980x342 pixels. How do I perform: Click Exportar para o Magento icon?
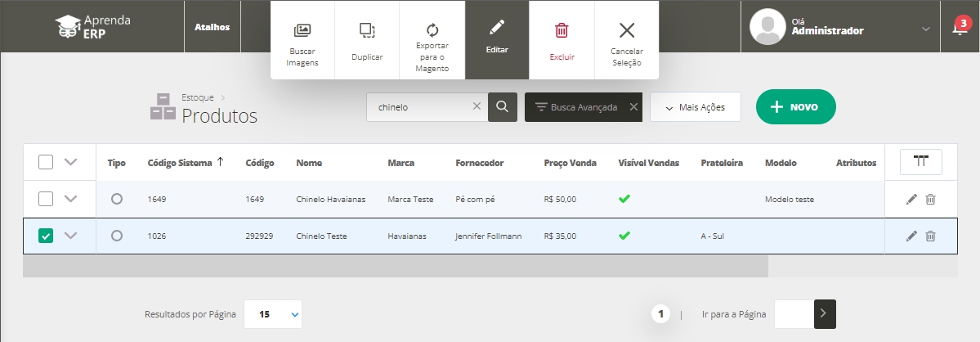[x=432, y=29]
